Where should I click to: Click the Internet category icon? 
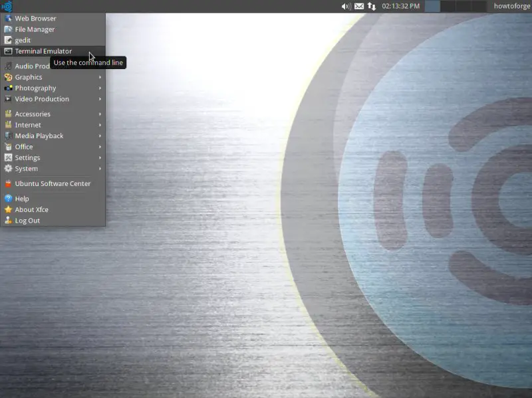click(8, 125)
